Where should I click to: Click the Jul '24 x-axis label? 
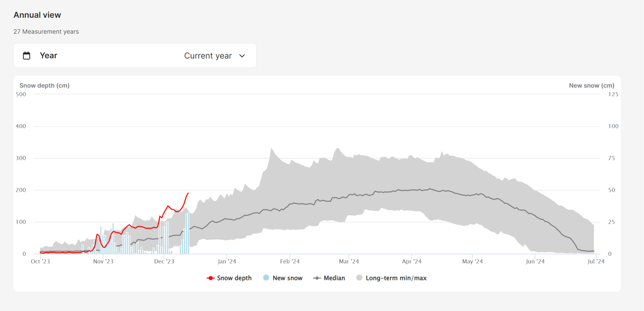[x=596, y=261]
